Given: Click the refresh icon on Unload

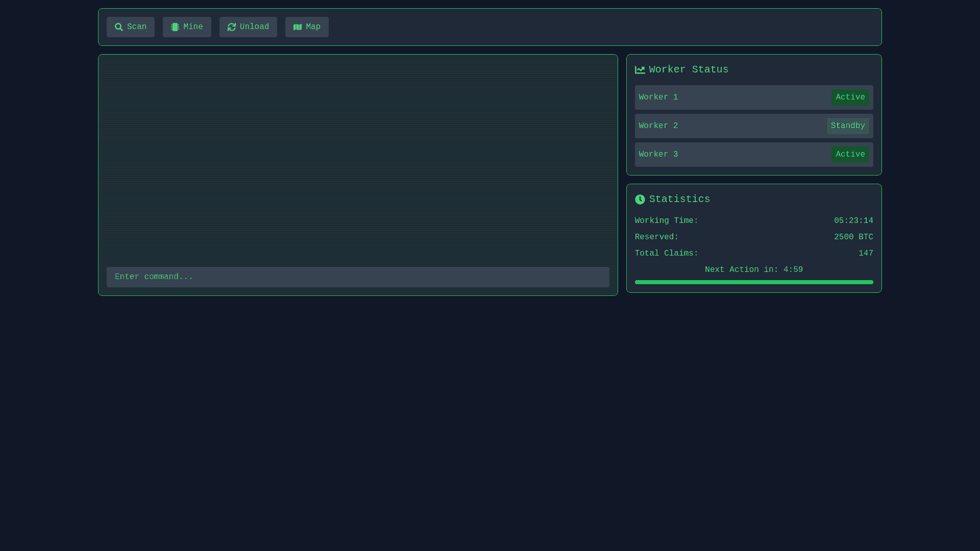Looking at the screenshot, I should pos(232,27).
